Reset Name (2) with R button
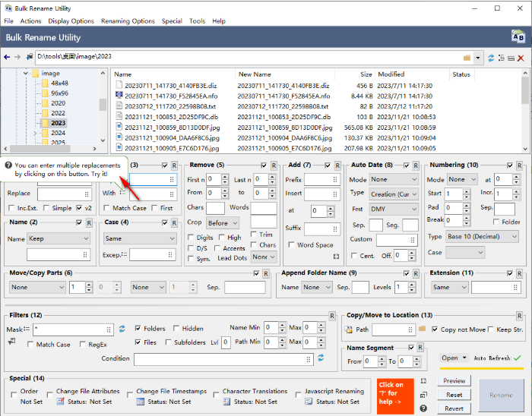The height and width of the screenshot is (416, 532). click(x=89, y=223)
